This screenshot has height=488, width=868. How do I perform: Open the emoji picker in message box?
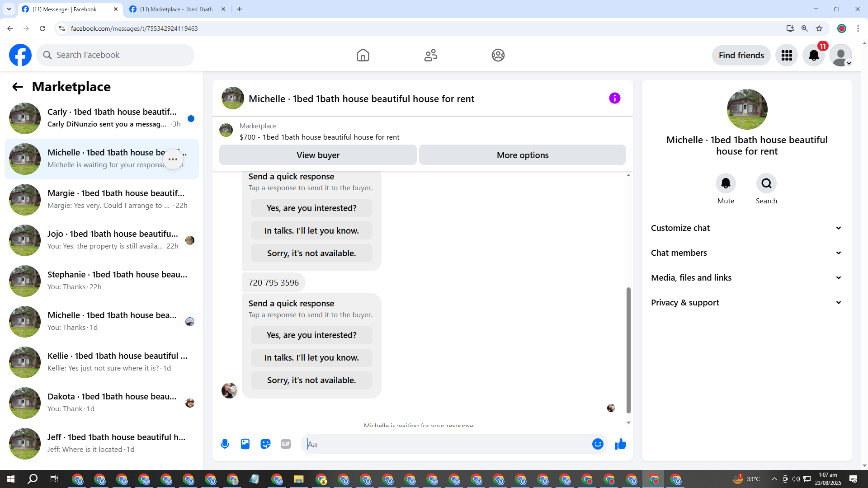598,444
